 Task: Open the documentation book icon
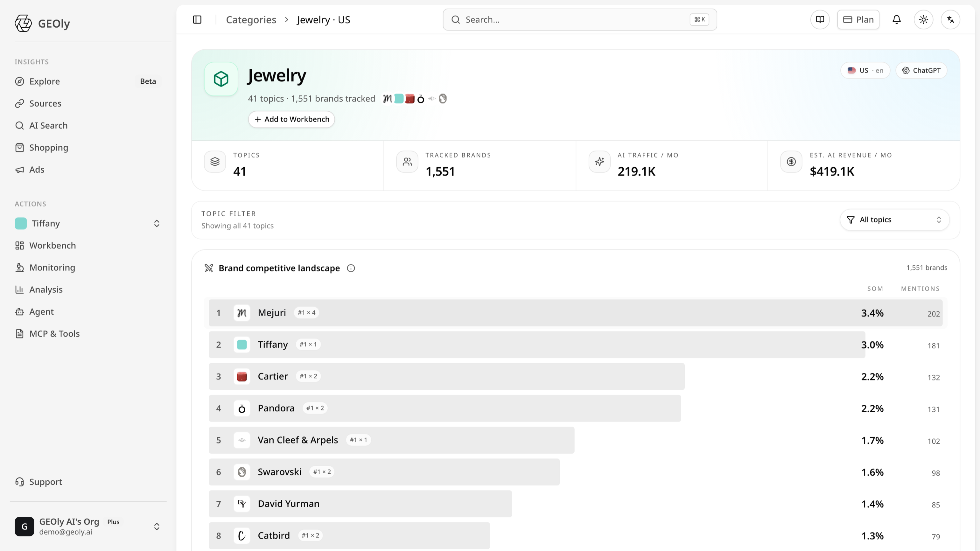click(x=820, y=20)
